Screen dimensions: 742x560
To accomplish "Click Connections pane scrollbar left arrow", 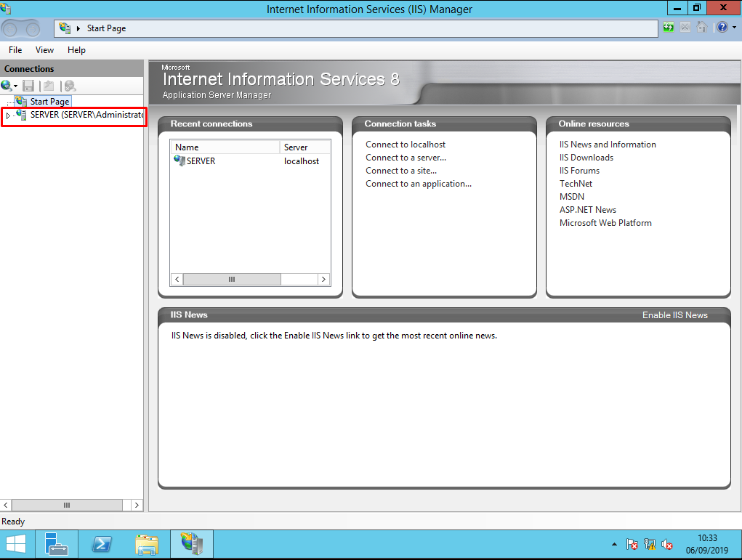I will pos(6,505).
